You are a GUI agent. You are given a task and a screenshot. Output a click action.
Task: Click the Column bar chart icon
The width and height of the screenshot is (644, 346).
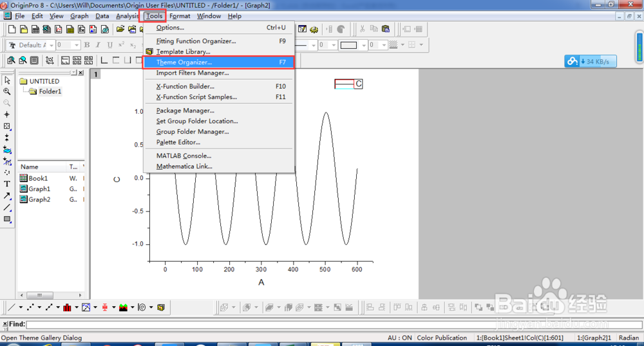point(68,307)
